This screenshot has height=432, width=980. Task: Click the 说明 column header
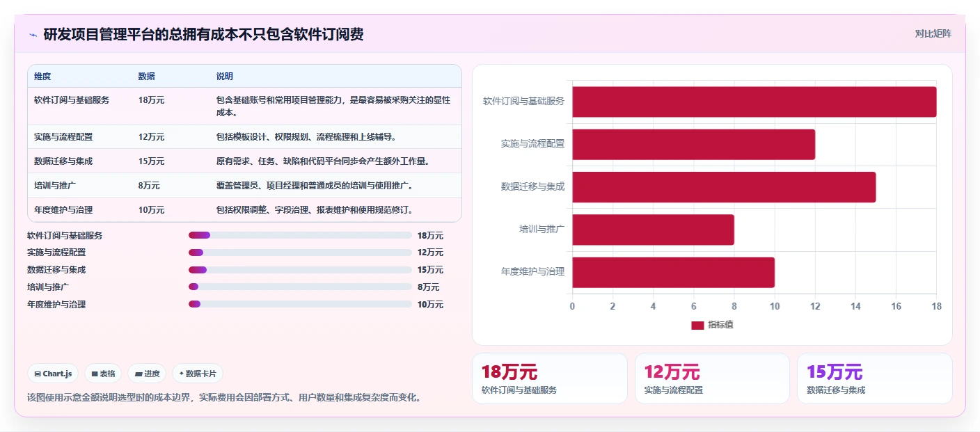(225, 77)
